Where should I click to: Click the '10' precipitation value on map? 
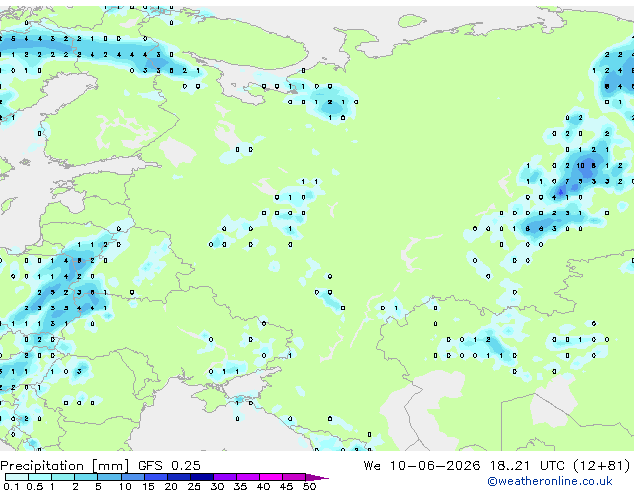[x=580, y=165]
